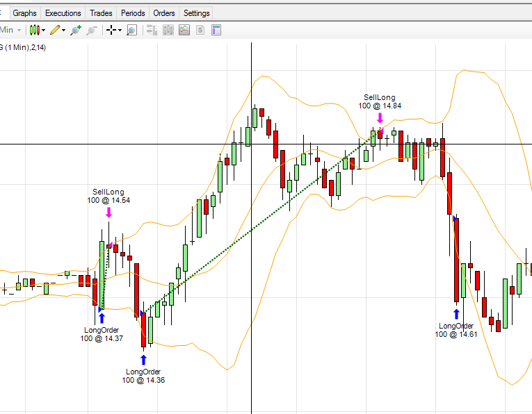This screenshot has width=532, height=414.
Task: Select the magnifier zoom frame tool
Action: [x=131, y=30]
